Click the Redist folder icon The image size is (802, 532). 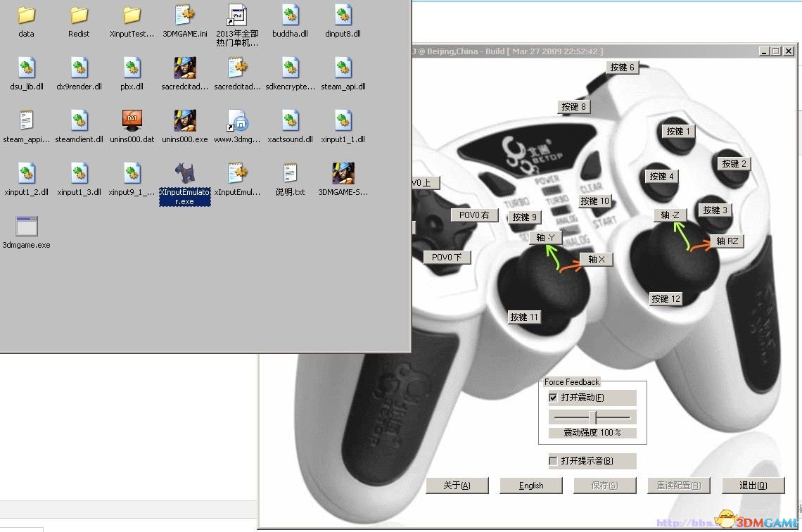tap(79, 15)
